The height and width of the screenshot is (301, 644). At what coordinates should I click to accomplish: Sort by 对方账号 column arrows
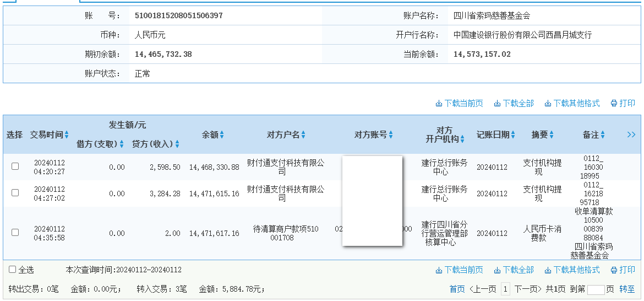coord(391,135)
